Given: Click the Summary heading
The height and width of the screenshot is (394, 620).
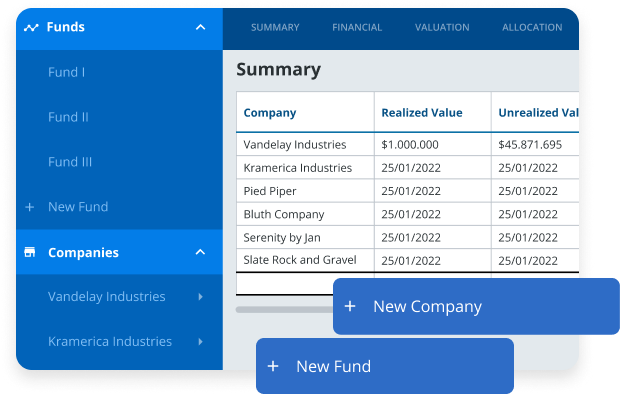Looking at the screenshot, I should [x=278, y=70].
